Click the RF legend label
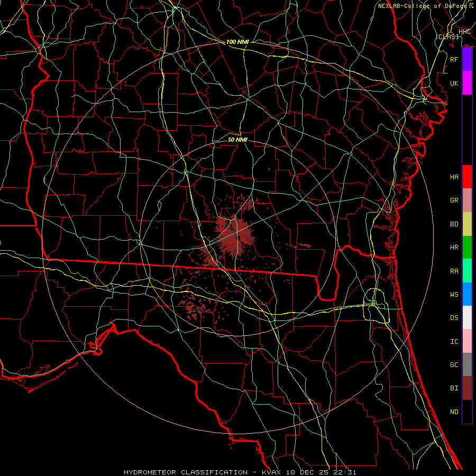This screenshot has height=476, width=476. 454,59
